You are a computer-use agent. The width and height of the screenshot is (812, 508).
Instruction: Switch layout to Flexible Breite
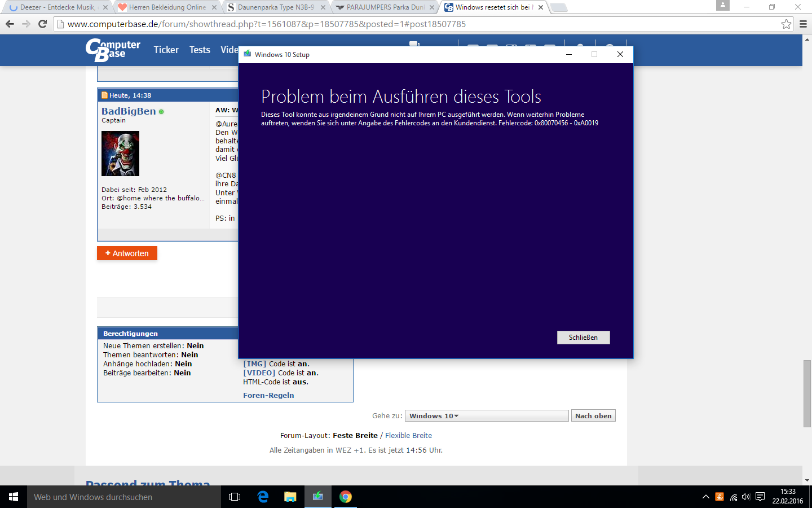coord(408,435)
